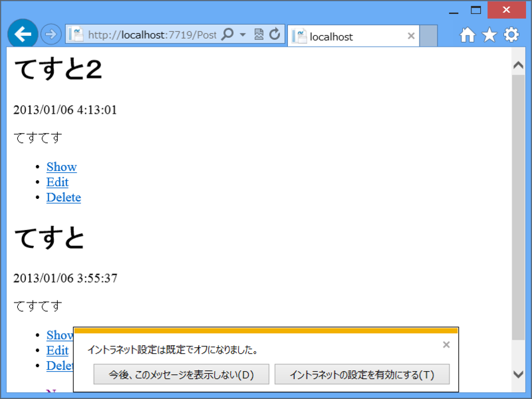
Task: Open the Home page icon
Action: click(x=467, y=35)
